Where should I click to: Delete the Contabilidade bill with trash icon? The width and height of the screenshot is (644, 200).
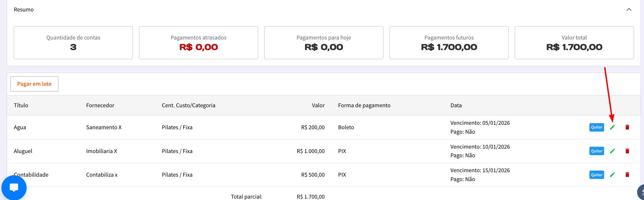coord(627,175)
